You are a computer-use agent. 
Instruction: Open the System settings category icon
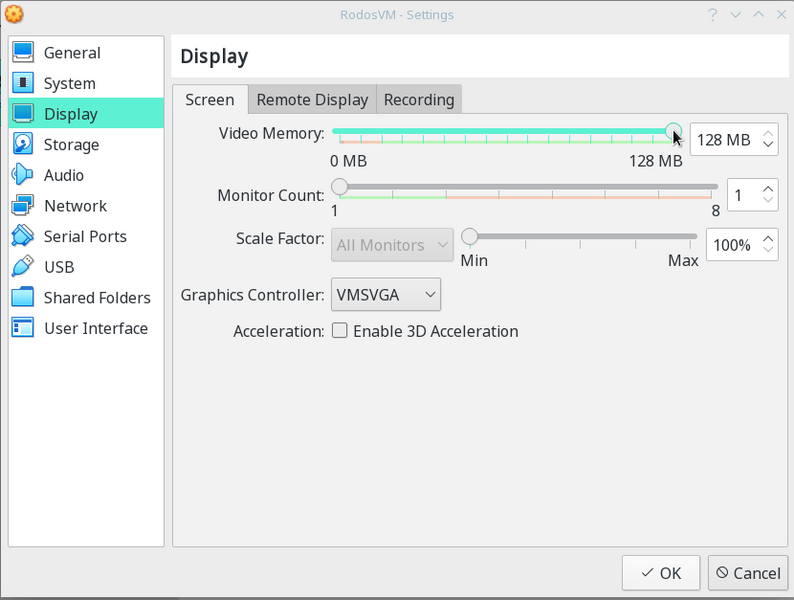point(23,83)
